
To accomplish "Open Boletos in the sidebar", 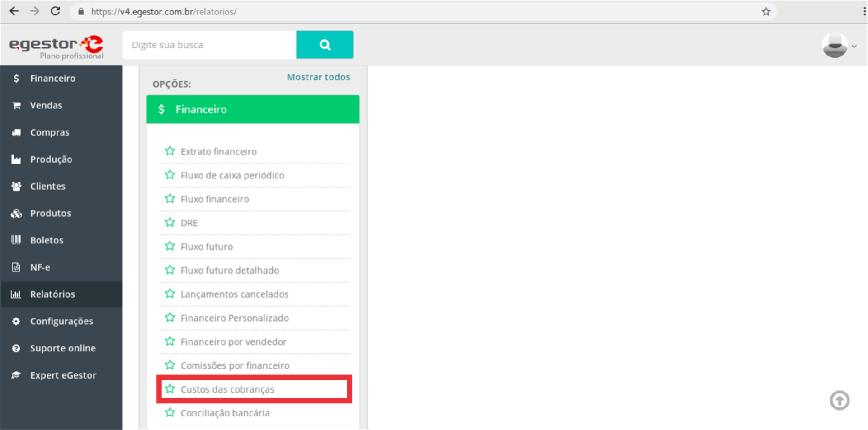I will point(61,240).
